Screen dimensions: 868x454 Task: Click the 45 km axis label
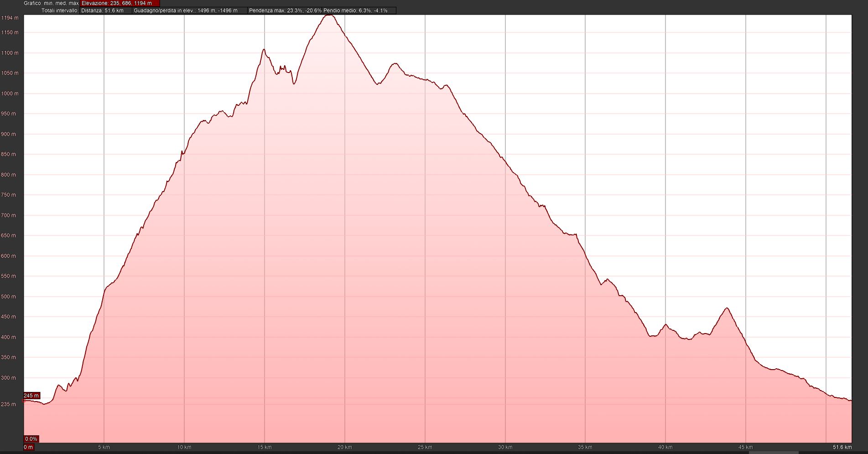tap(745, 447)
